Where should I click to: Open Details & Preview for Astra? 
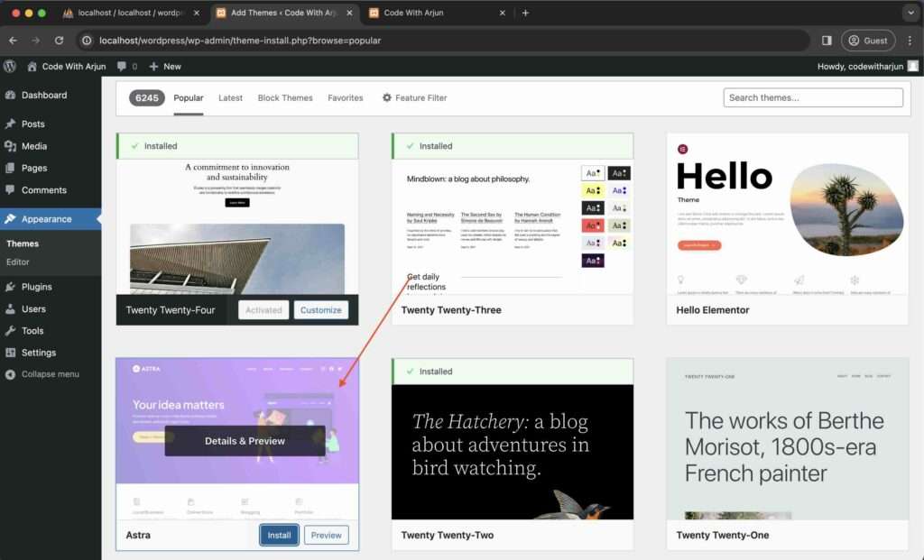(245, 441)
